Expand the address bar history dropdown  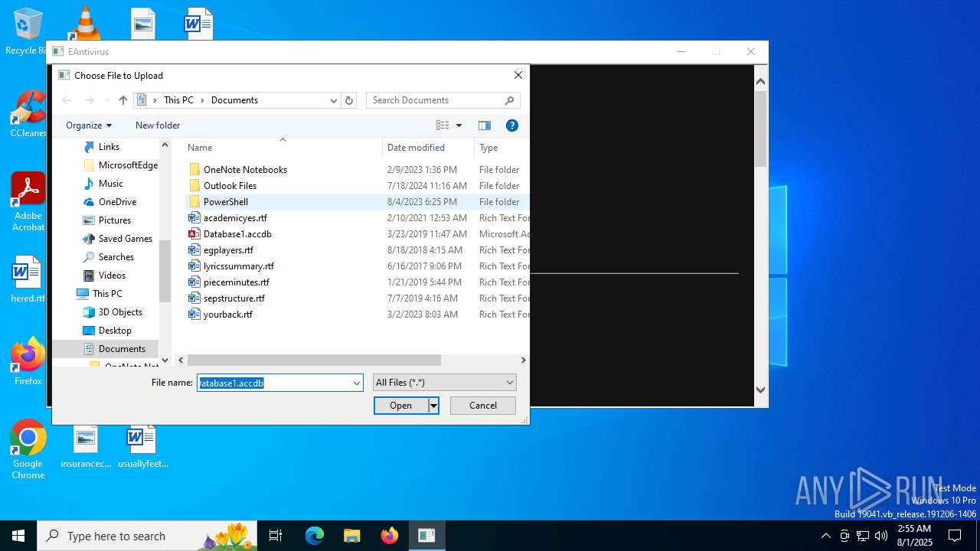point(334,100)
